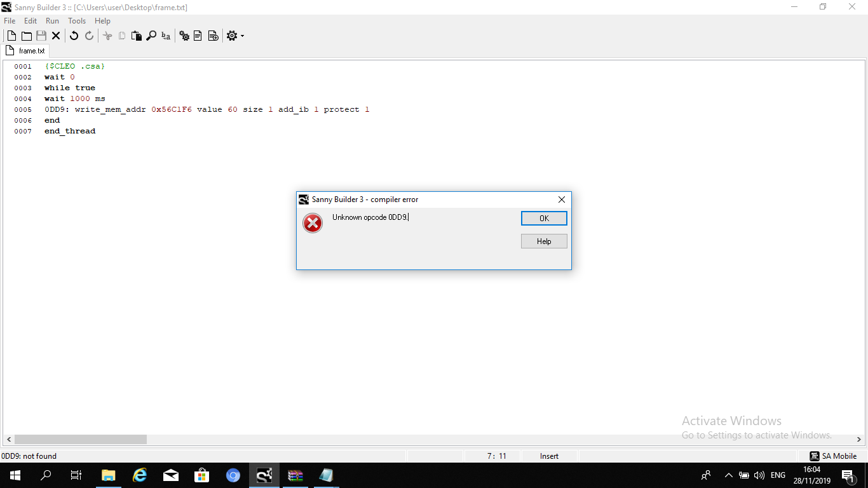
Task: Select the frame.txt tab
Action: 25,51
